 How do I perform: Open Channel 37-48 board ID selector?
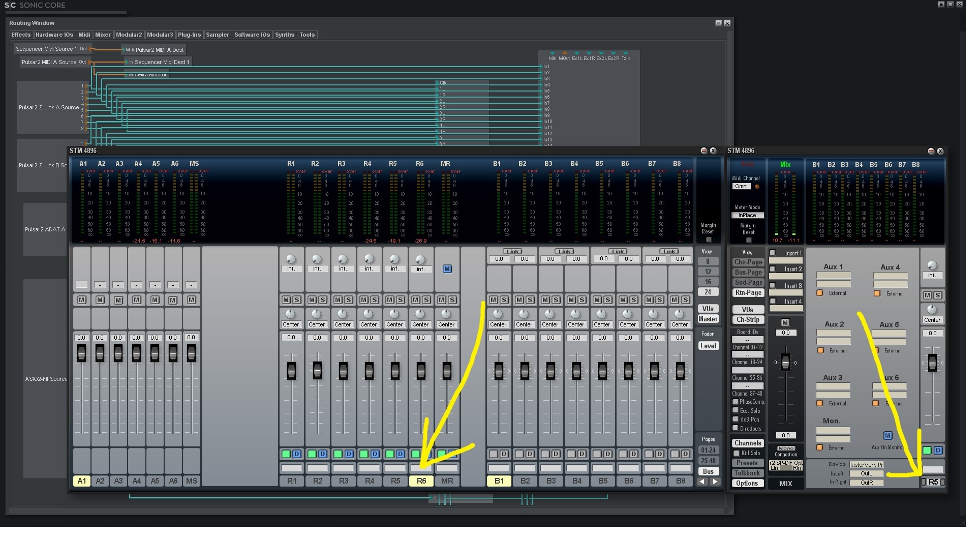pyautogui.click(x=747, y=386)
